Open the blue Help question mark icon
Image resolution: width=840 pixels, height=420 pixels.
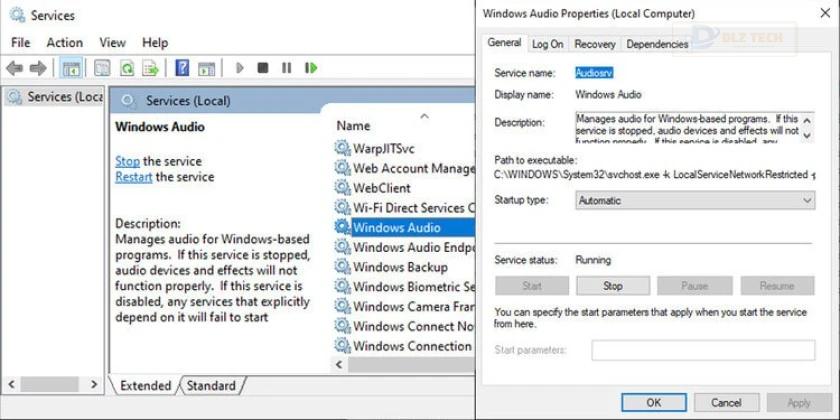pos(182,68)
